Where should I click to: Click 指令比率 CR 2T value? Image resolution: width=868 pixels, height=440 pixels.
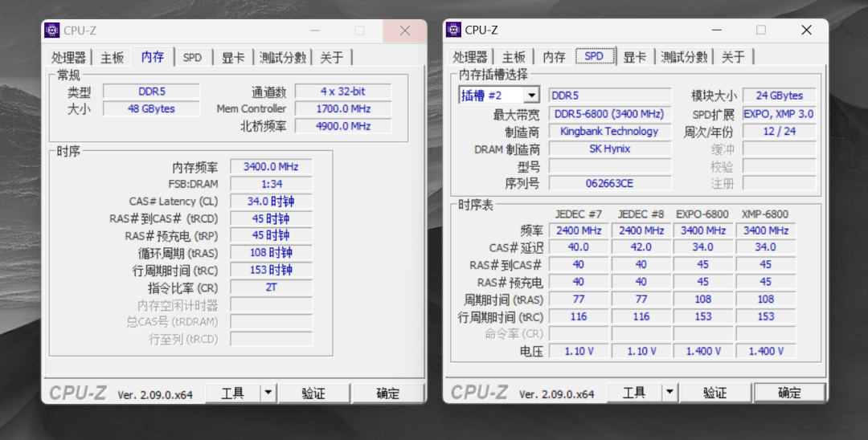pos(272,287)
